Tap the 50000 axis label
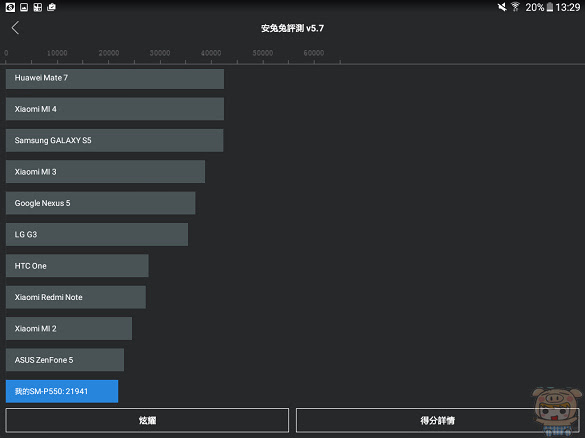This screenshot has height=438, width=585. point(263,53)
